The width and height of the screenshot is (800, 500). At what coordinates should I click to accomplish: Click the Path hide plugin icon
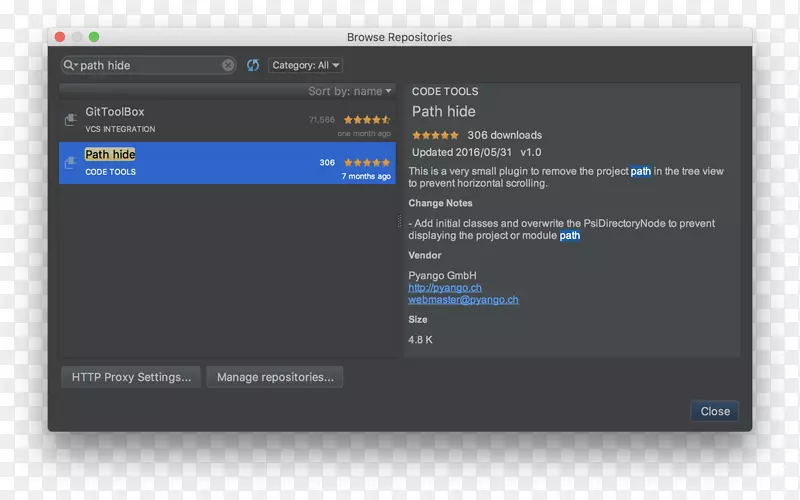(71, 162)
